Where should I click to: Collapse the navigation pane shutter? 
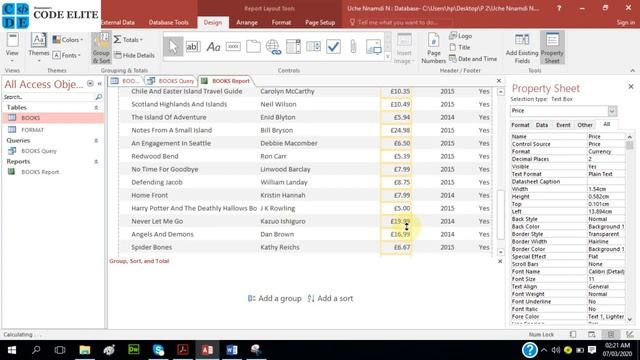99,84
